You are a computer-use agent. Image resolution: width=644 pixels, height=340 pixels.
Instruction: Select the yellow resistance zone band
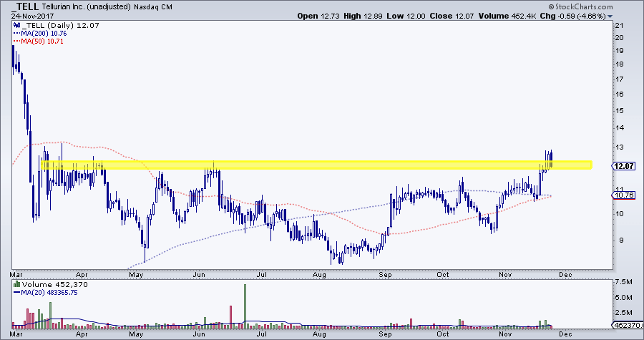pos(315,165)
